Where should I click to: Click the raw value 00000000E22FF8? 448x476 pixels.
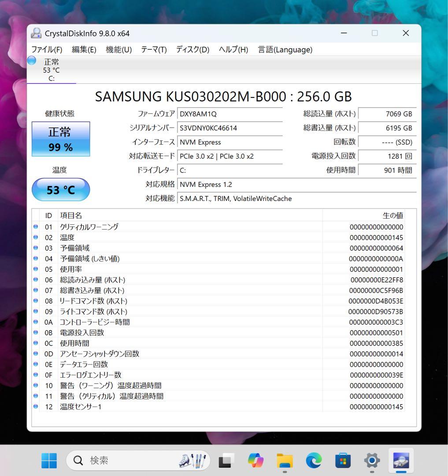pyautogui.click(x=377, y=280)
